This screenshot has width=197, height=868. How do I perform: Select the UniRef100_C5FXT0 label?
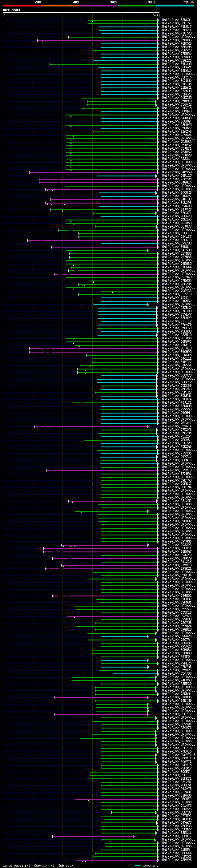176,78
